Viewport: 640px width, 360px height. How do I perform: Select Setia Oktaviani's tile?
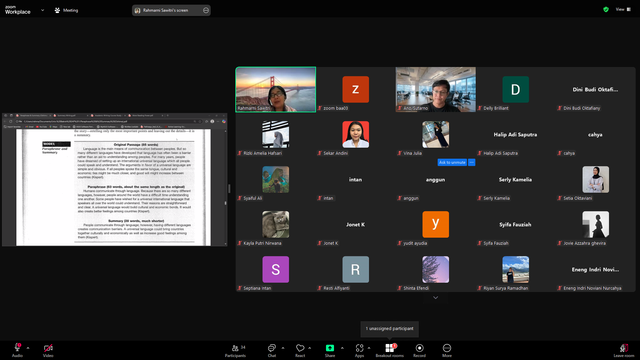tap(596, 180)
